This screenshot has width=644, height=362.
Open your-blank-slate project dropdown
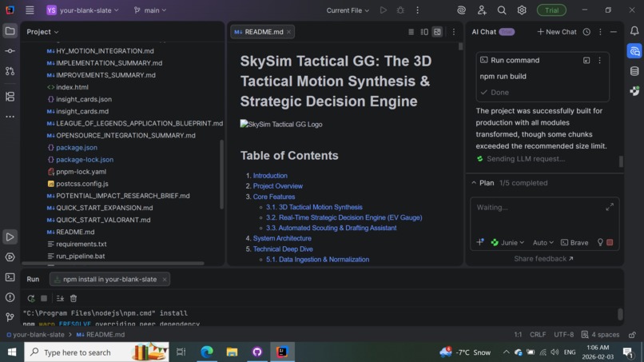click(x=82, y=10)
